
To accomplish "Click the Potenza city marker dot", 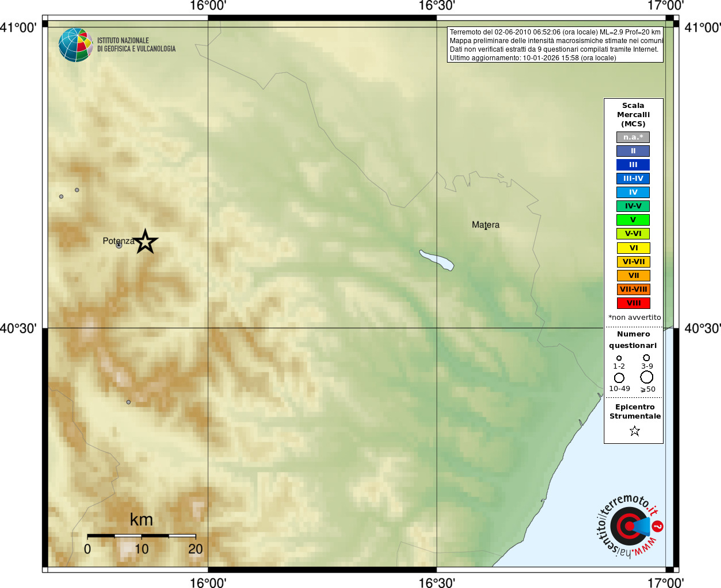I will [119, 245].
